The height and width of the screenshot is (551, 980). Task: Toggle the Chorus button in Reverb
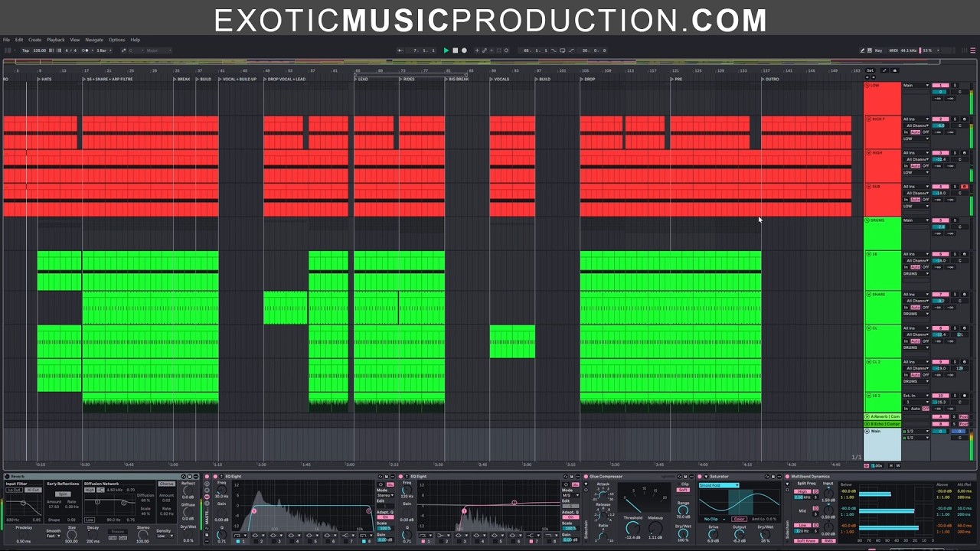(166, 484)
